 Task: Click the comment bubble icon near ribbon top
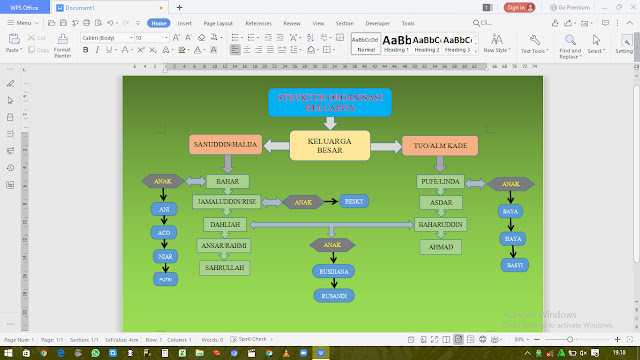[x=605, y=23]
